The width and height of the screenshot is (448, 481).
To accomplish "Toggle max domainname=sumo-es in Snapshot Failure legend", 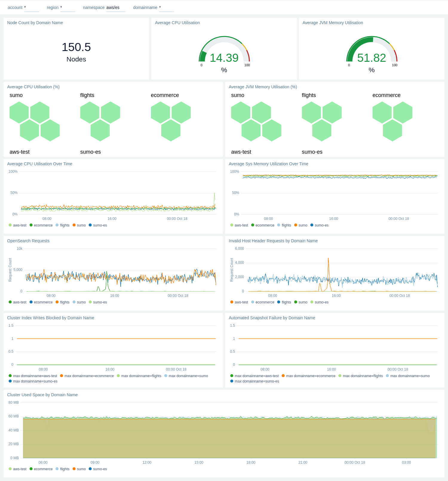I will [255, 381].
